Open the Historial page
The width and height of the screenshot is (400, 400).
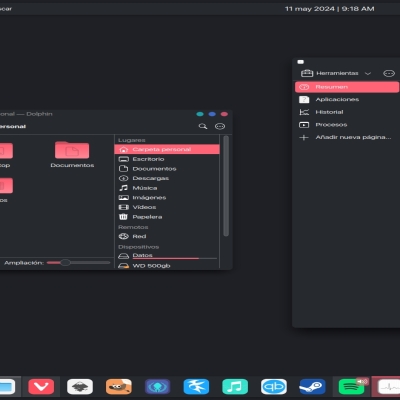pyautogui.click(x=347, y=112)
